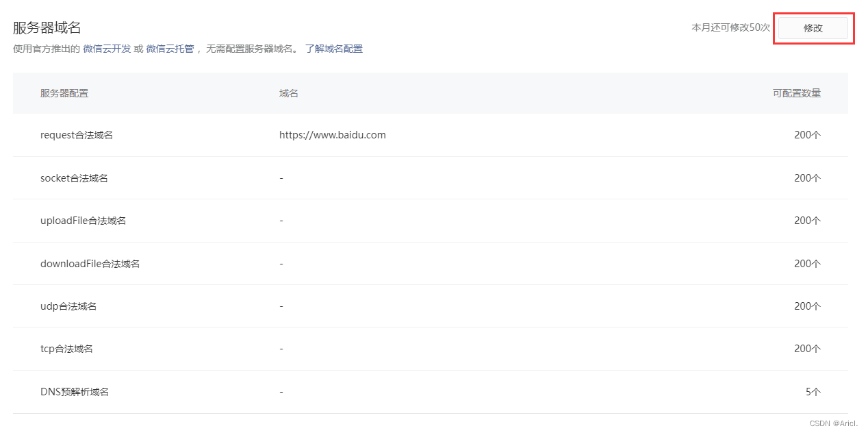
Task: Click the empty domain dash in downloadFile row
Action: click(x=281, y=264)
